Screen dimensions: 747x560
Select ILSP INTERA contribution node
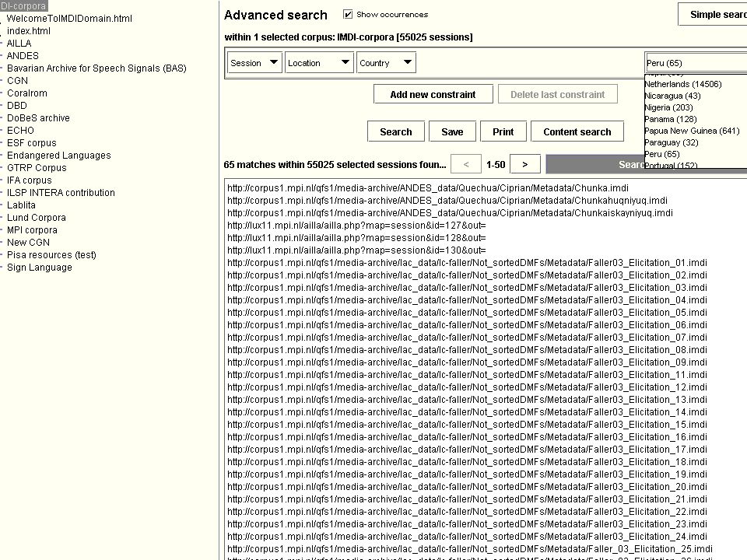coord(61,192)
